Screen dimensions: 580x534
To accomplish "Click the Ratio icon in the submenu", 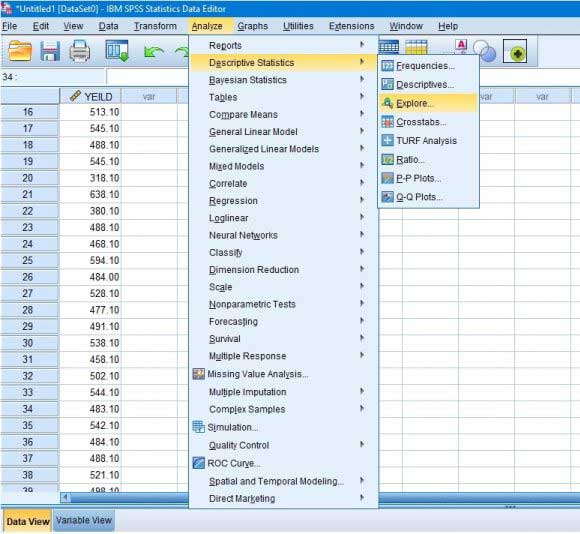I will point(387,160).
